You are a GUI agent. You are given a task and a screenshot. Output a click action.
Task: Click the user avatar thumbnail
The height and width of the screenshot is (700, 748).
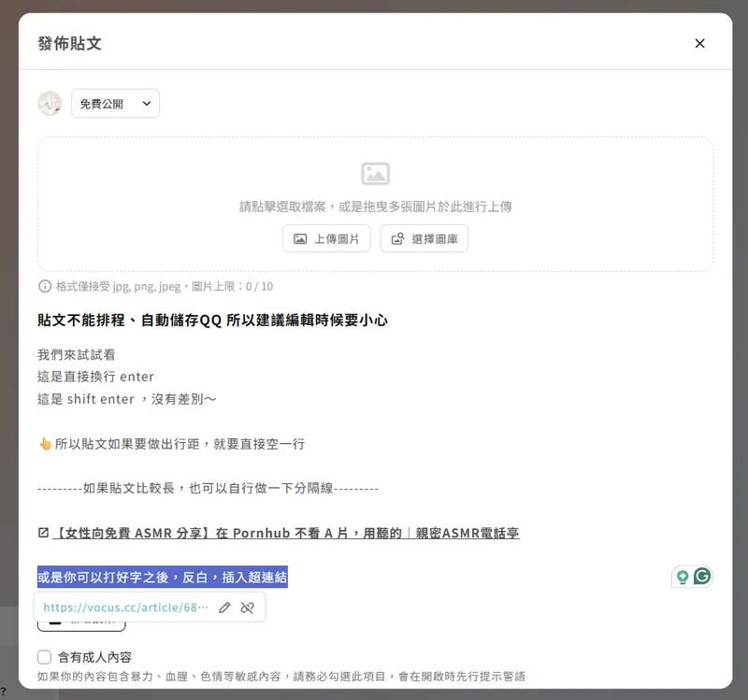click(50, 104)
